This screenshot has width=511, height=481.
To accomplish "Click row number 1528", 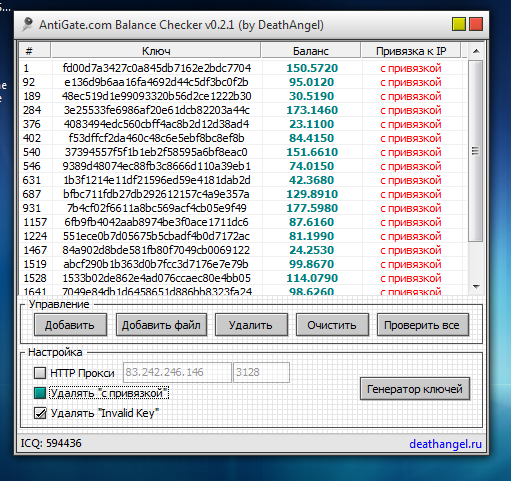I will 35,278.
